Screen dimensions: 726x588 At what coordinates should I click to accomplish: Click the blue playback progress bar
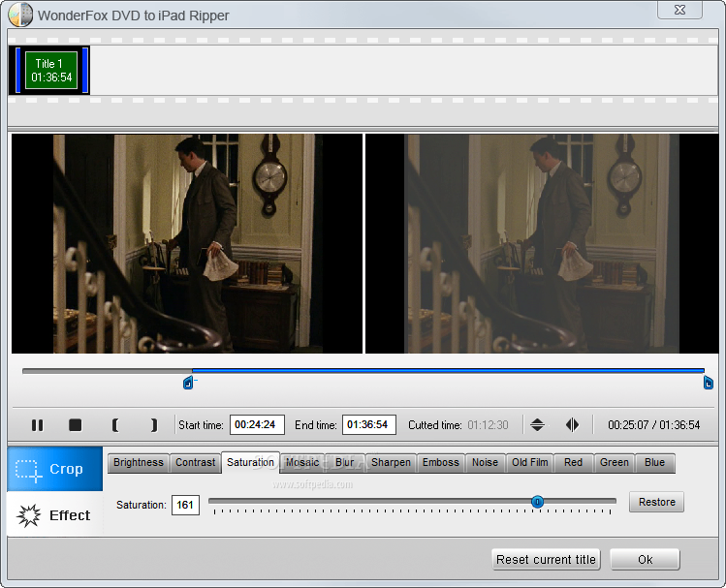point(448,371)
